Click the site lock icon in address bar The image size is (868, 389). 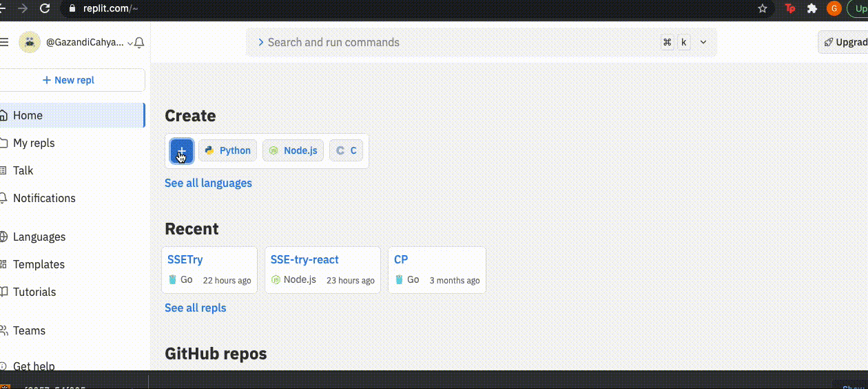click(x=72, y=9)
